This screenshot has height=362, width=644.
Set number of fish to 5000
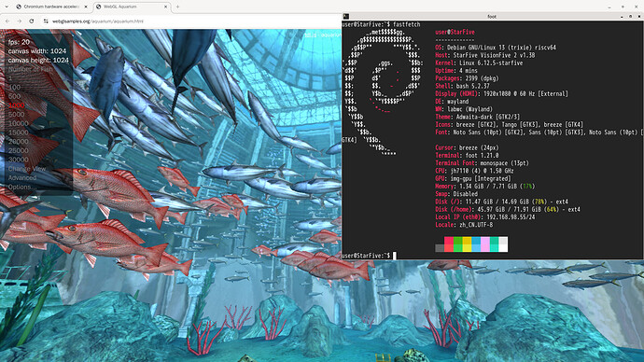pyautogui.click(x=17, y=114)
